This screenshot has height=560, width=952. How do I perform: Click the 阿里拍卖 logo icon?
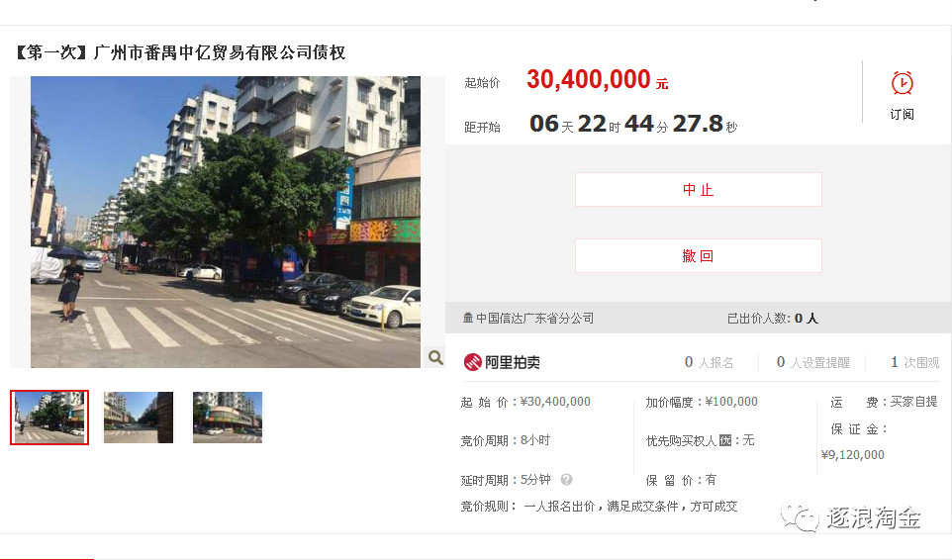pyautogui.click(x=472, y=362)
